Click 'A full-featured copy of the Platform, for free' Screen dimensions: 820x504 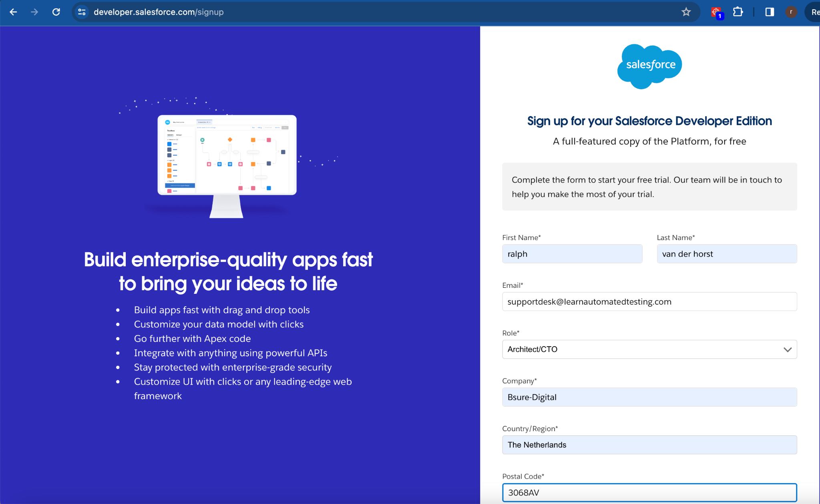click(x=649, y=141)
